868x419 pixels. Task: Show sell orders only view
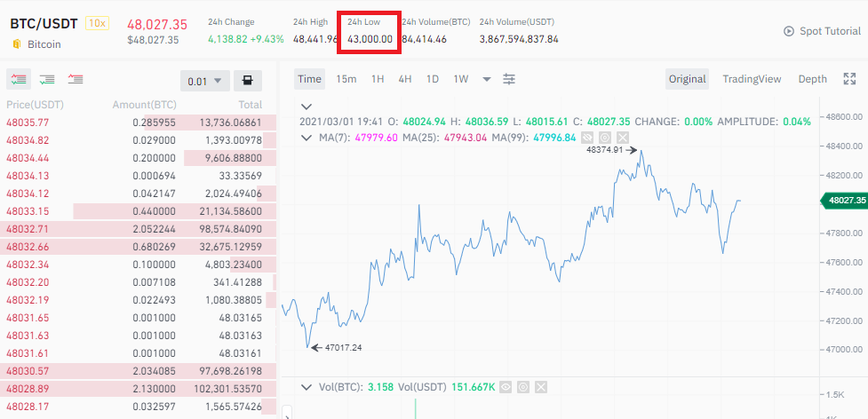coord(76,80)
